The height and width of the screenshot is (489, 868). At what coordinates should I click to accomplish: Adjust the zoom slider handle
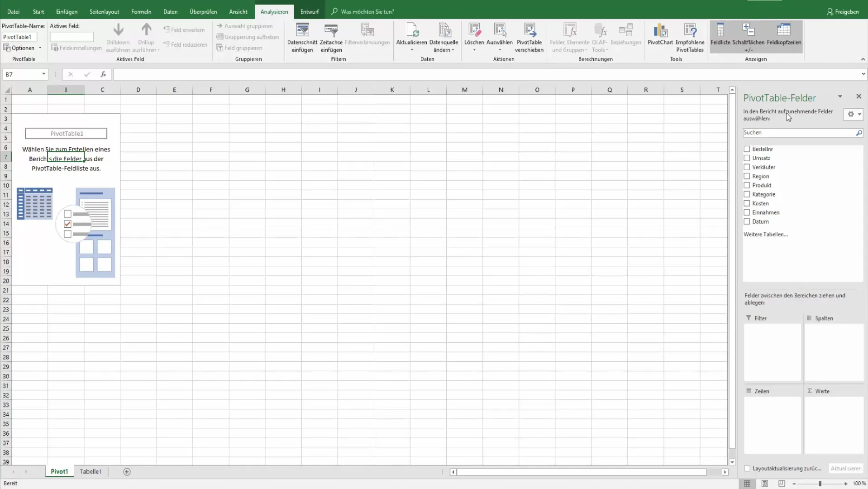tap(820, 484)
